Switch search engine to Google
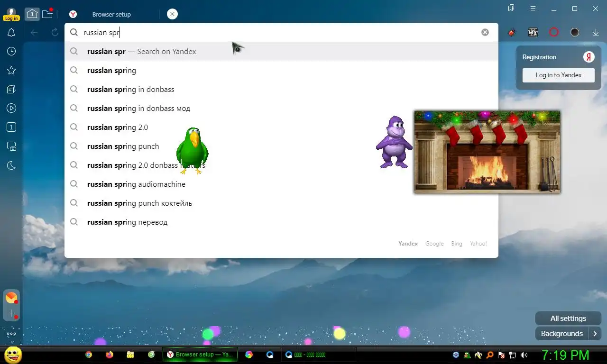This screenshot has width=607, height=364. pos(434,244)
